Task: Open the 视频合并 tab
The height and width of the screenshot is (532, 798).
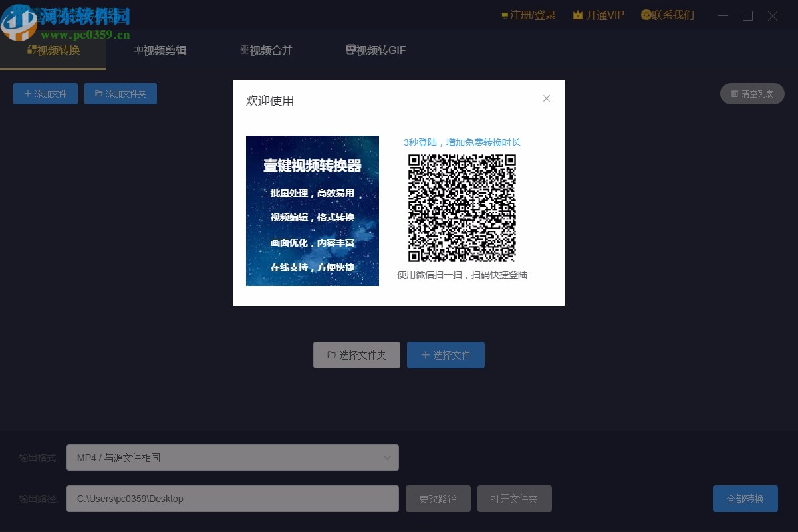Action: point(266,50)
